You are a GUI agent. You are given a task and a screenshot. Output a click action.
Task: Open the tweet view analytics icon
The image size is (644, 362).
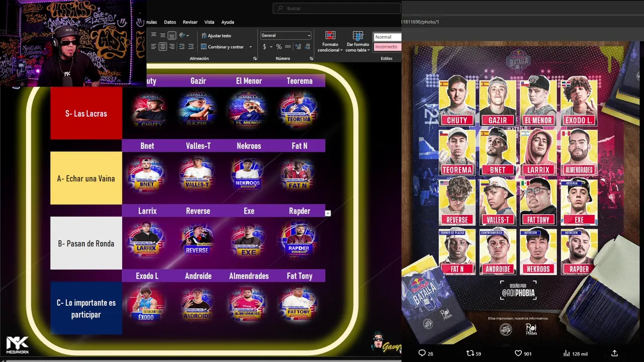tap(566, 353)
